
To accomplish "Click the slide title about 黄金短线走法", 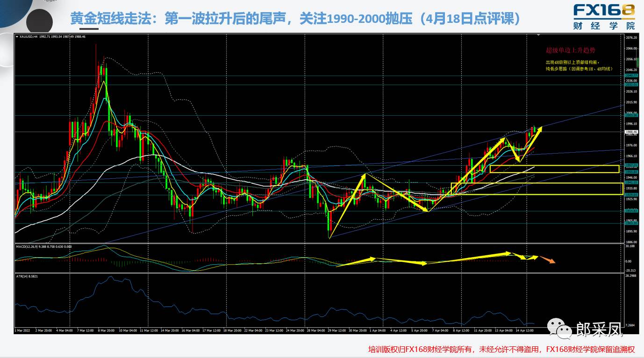I will point(295,19).
